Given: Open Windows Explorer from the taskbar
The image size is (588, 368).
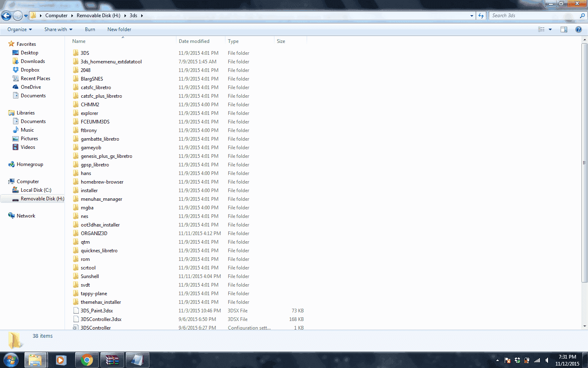Looking at the screenshot, I should pyautogui.click(x=36, y=360).
